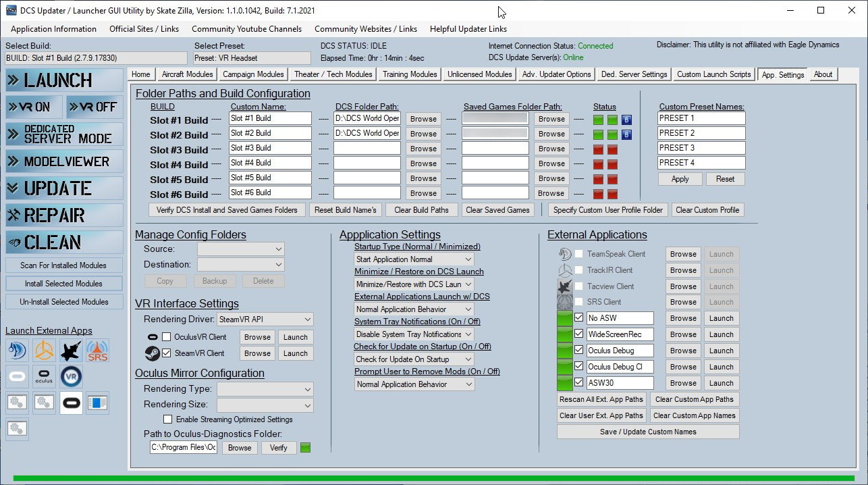Turn VR ON
Viewport: 868px width, 485px height.
coord(34,107)
